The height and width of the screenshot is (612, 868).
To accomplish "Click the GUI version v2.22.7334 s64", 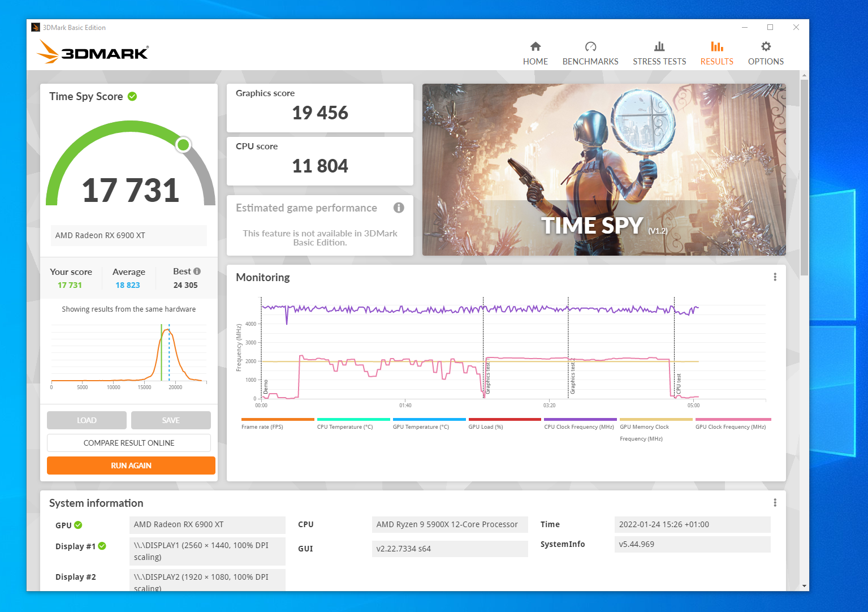I will (450, 549).
